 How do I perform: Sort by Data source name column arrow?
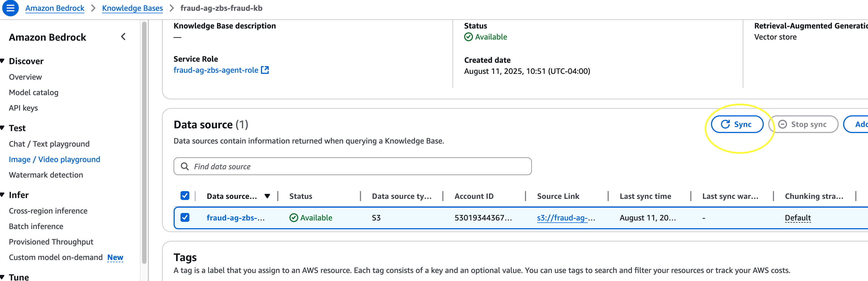[267, 196]
